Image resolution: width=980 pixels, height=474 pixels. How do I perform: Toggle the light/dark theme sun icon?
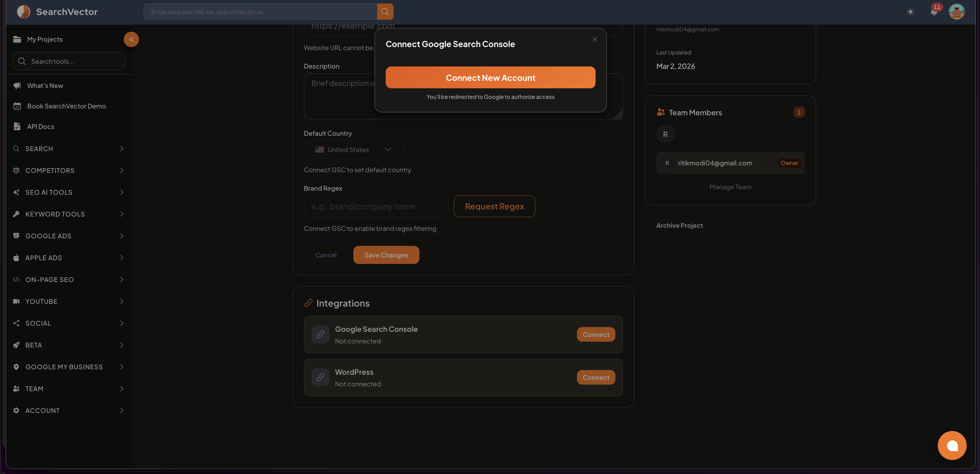pyautogui.click(x=910, y=12)
